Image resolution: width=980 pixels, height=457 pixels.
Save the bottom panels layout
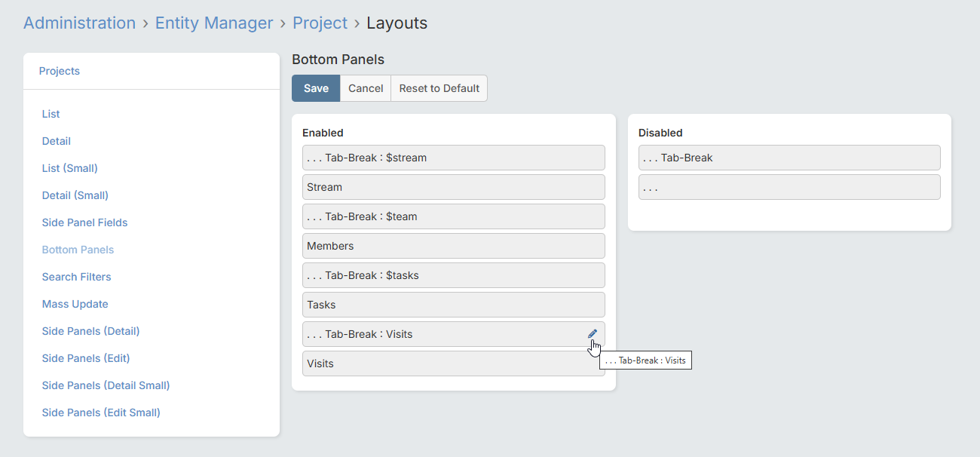point(316,88)
